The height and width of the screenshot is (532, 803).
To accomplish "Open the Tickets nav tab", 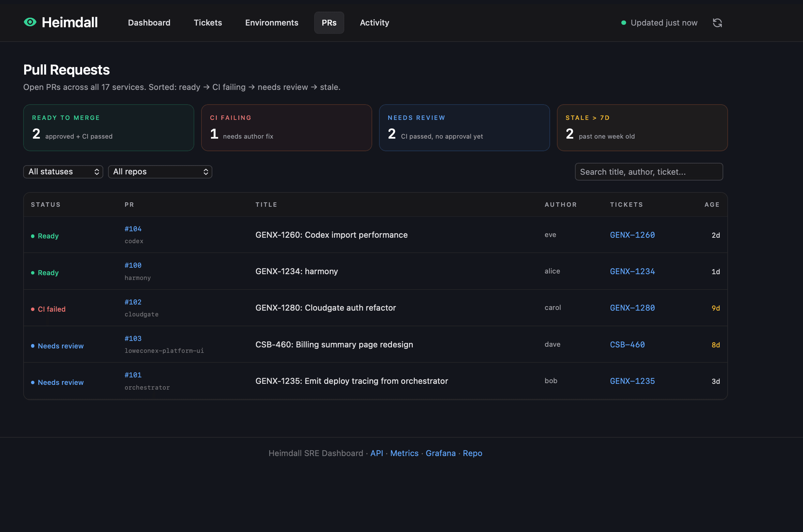I will click(208, 22).
